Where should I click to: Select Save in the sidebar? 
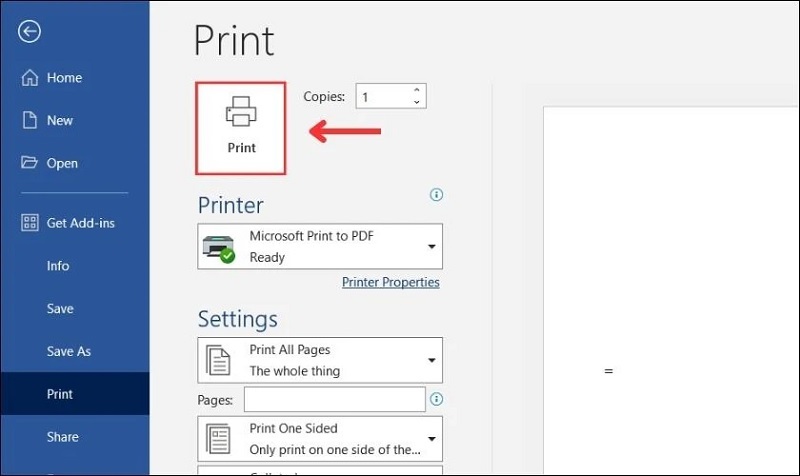coord(60,309)
